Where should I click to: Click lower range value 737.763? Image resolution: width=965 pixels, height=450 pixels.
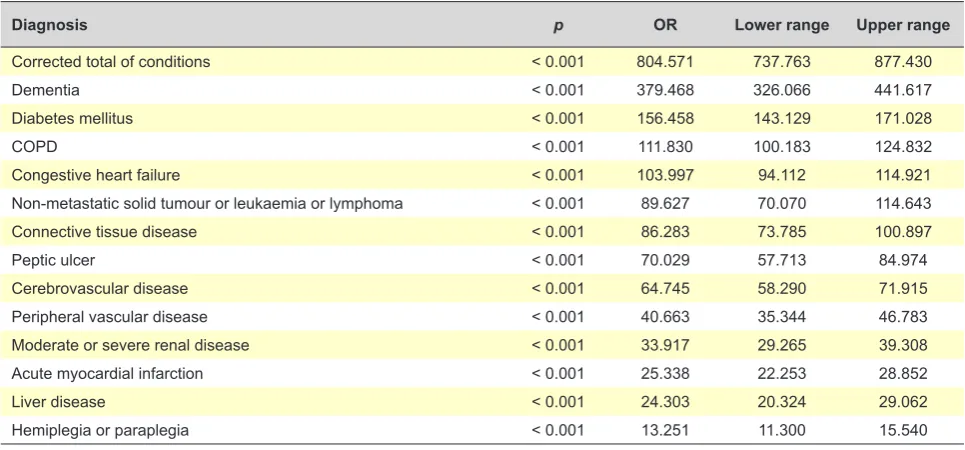[x=782, y=62]
